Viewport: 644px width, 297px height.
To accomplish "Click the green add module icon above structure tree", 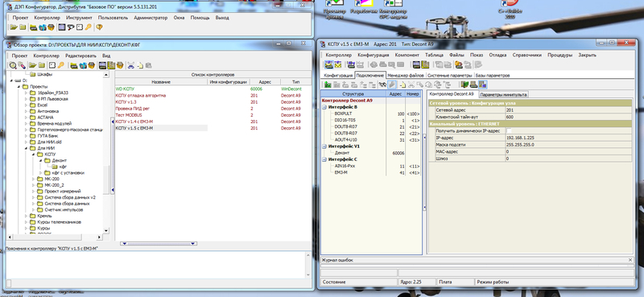I will (328, 85).
